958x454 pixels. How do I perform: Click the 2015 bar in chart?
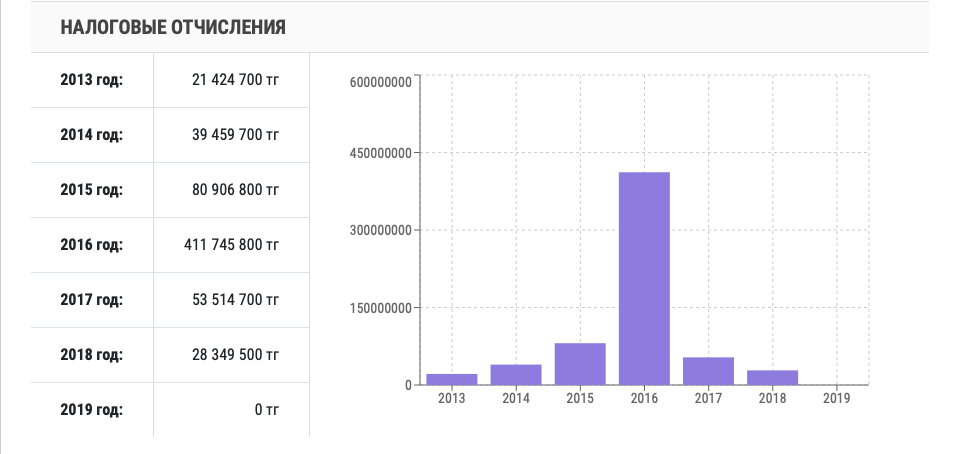pos(580,364)
